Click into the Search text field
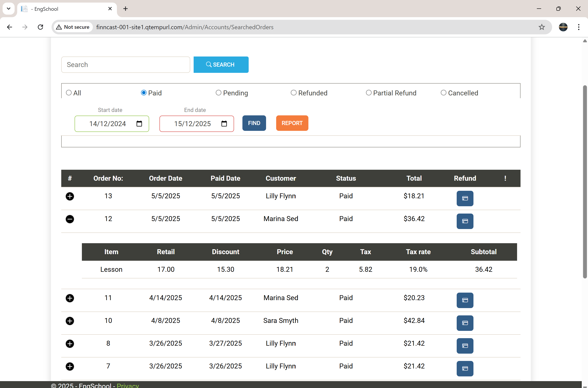This screenshot has width=588, height=388. 126,65
